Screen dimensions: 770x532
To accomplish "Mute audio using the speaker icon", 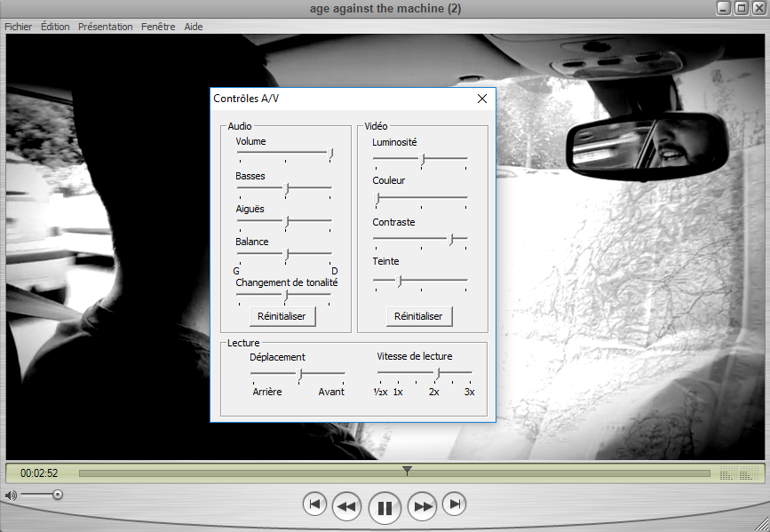I will pyautogui.click(x=11, y=495).
